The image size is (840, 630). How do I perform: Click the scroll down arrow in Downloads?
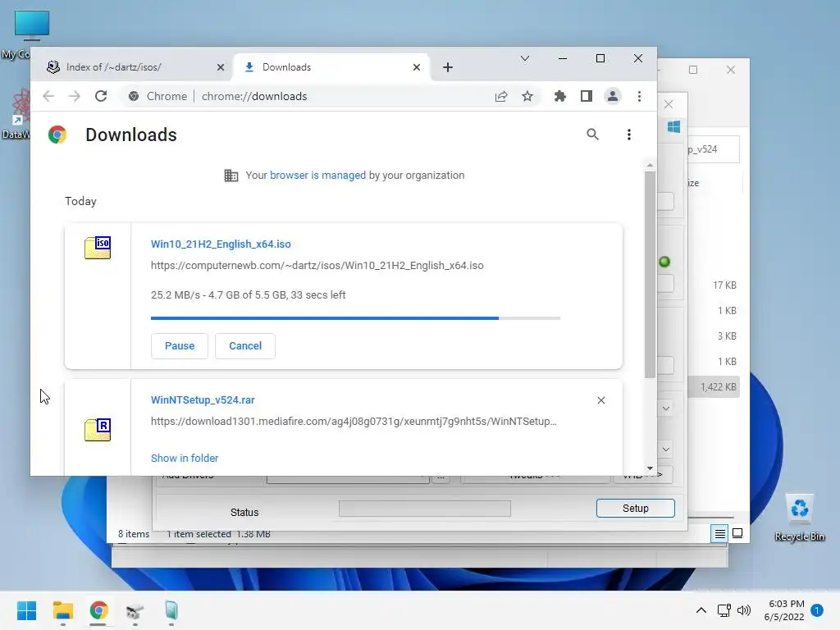tap(650, 468)
